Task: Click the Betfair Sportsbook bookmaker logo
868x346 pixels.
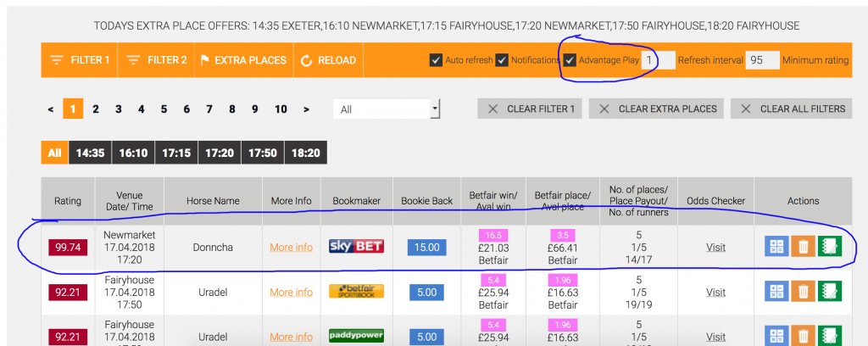Action: coord(357,292)
